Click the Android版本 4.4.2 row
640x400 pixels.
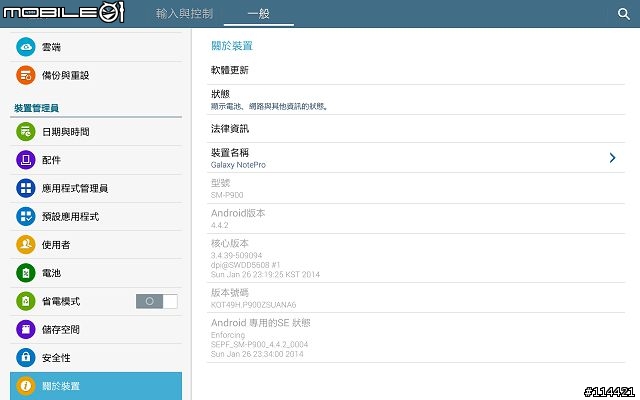[416, 219]
